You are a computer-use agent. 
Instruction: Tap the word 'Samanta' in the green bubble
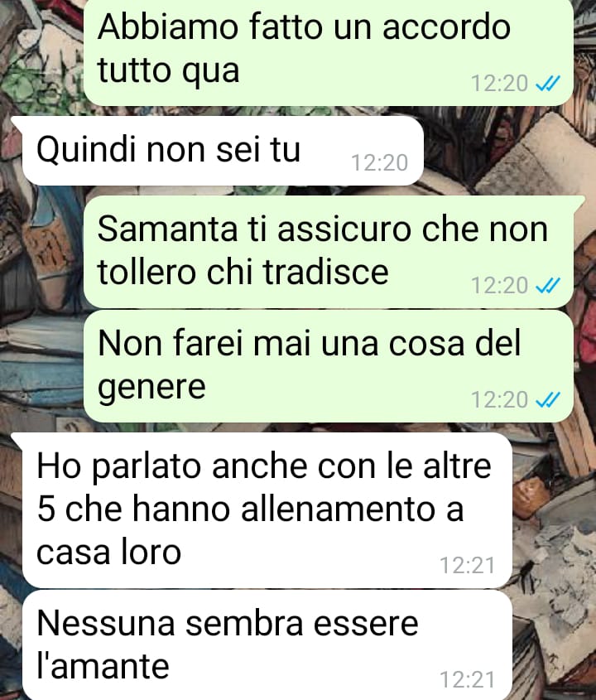[168, 229]
